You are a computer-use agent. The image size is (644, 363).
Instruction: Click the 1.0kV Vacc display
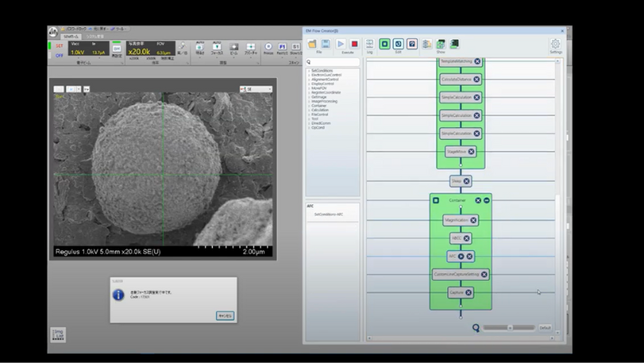click(78, 53)
